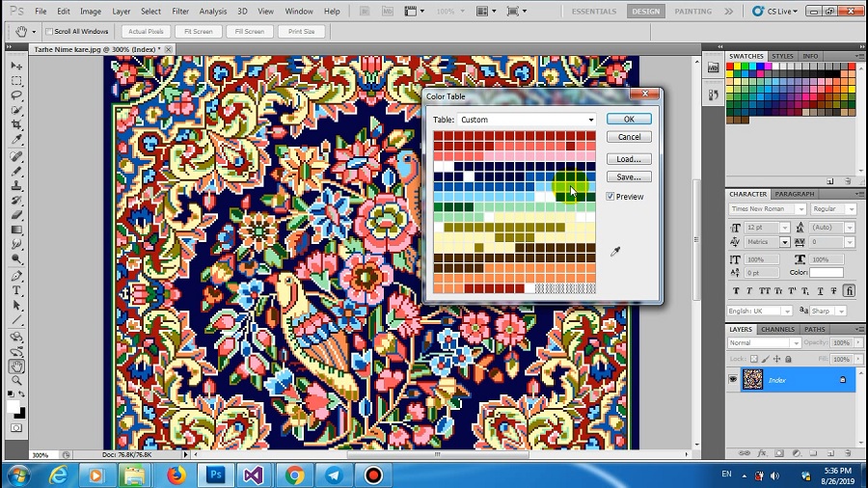Select the Eyedropper tool in the toolbox

pos(16,140)
